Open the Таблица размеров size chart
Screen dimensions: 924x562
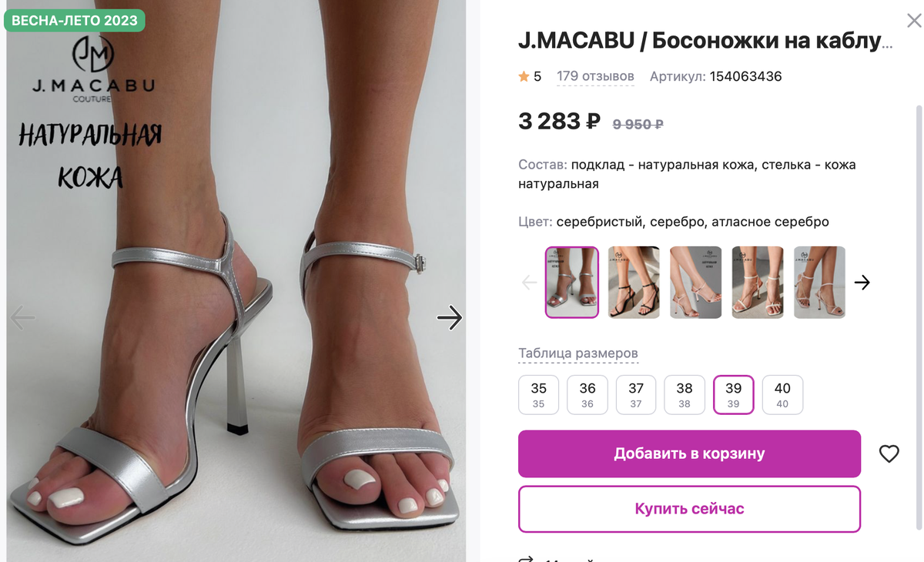578,353
